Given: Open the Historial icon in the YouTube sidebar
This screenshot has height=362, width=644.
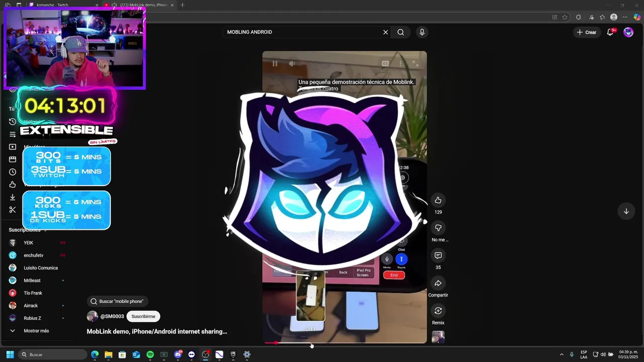Looking at the screenshot, I should 13,122.
